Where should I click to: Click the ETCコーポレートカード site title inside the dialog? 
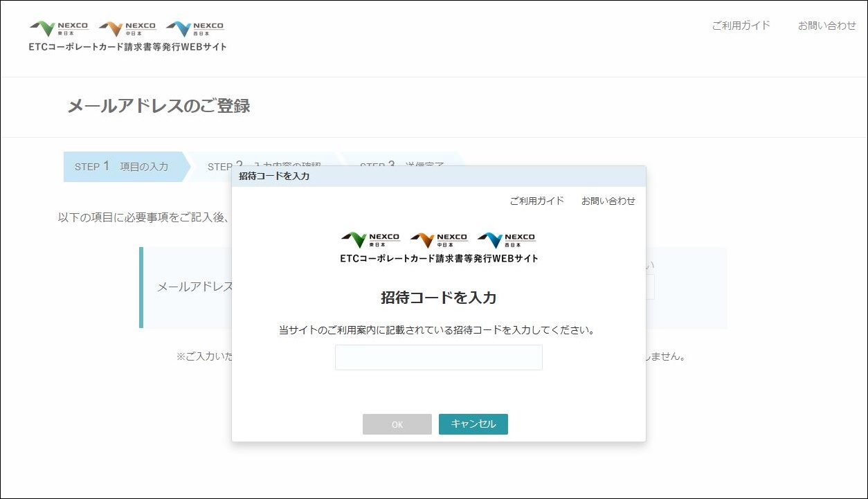(438, 257)
